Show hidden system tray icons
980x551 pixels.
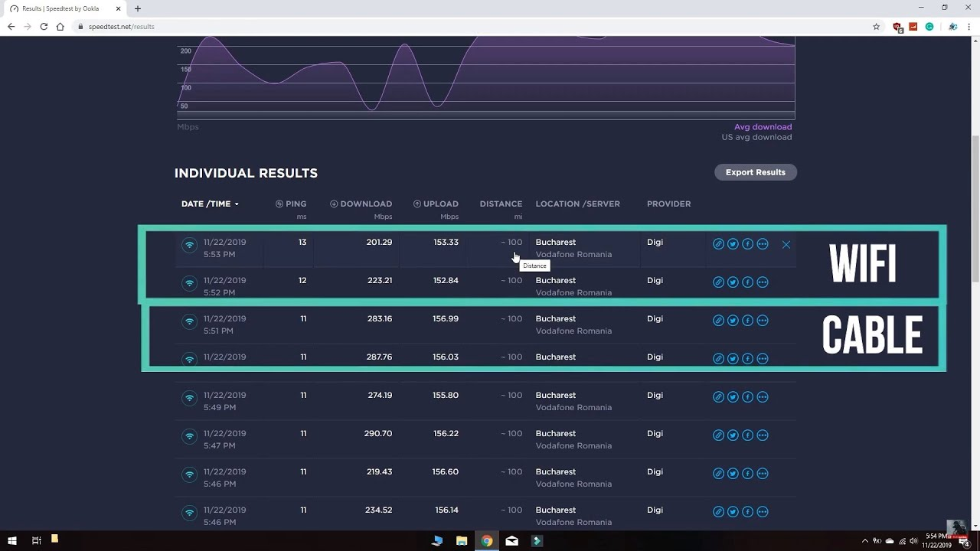pos(865,541)
